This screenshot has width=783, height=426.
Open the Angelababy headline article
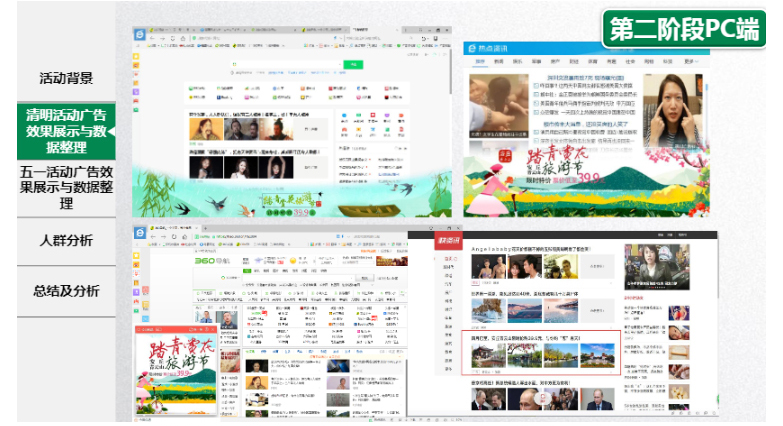click(531, 248)
